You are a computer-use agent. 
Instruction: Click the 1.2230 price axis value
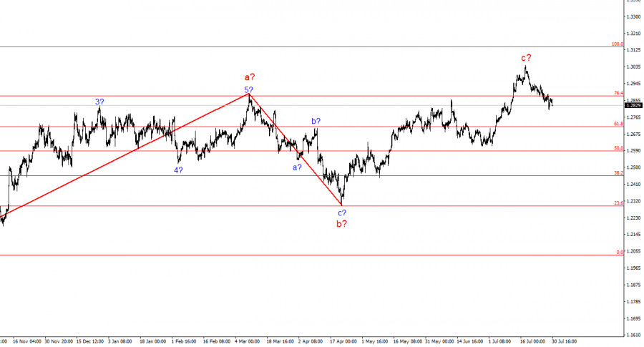coord(633,218)
